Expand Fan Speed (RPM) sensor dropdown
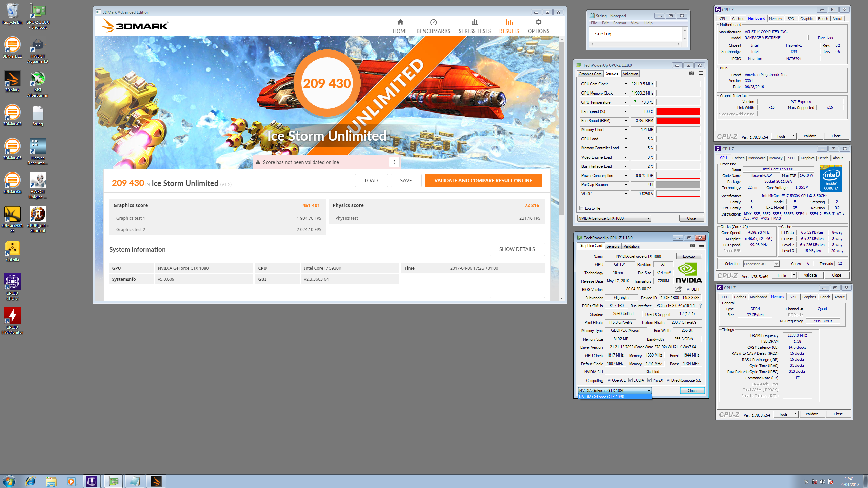 (x=626, y=121)
